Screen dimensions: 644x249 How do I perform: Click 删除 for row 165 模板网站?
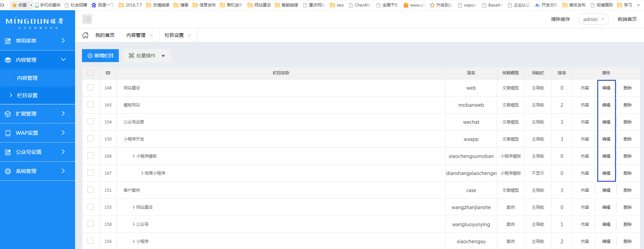point(628,105)
